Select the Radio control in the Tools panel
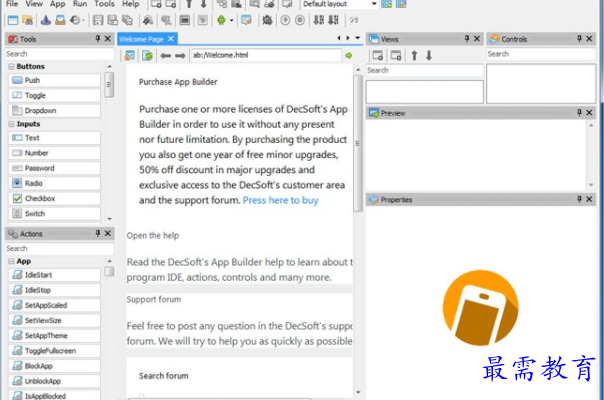 click(54, 183)
